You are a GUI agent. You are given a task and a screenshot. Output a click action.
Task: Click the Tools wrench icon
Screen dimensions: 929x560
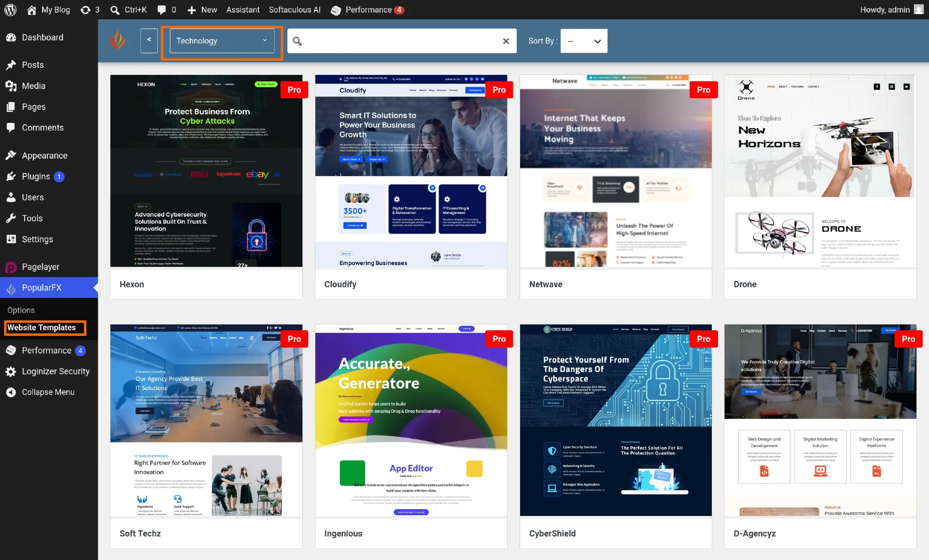tap(11, 218)
